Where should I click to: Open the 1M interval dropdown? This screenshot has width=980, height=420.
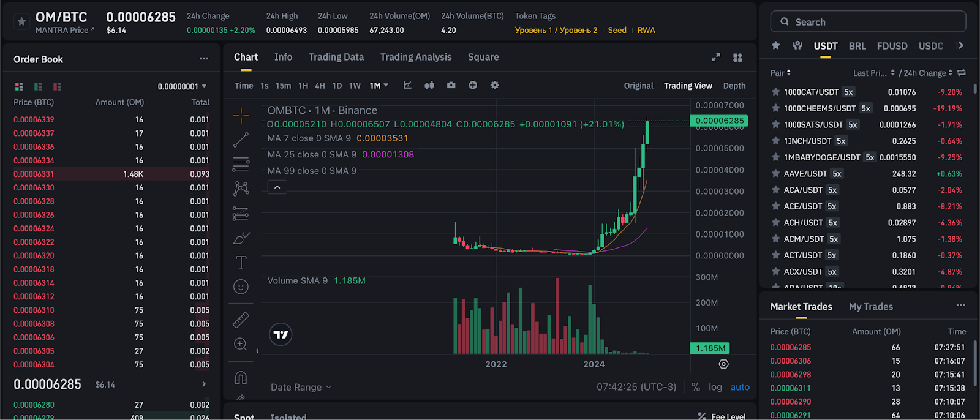pos(379,86)
